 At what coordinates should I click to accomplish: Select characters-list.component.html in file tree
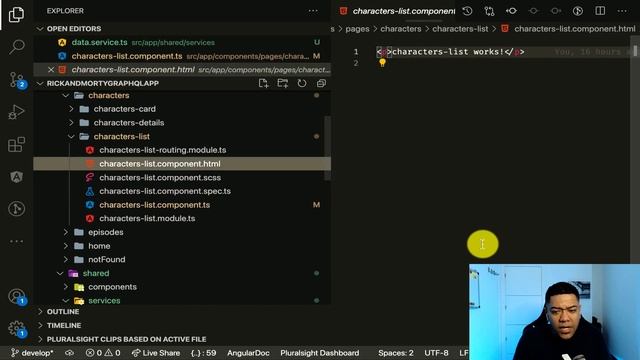coord(182,164)
